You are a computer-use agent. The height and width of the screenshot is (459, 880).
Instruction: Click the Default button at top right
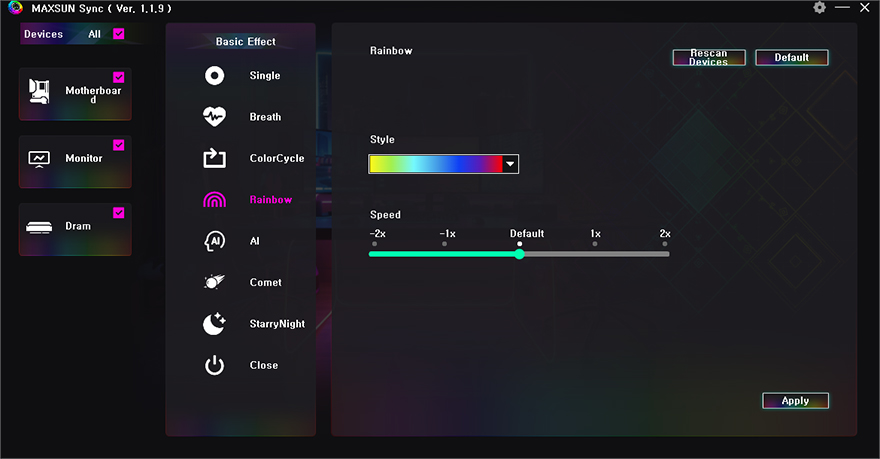pos(791,57)
